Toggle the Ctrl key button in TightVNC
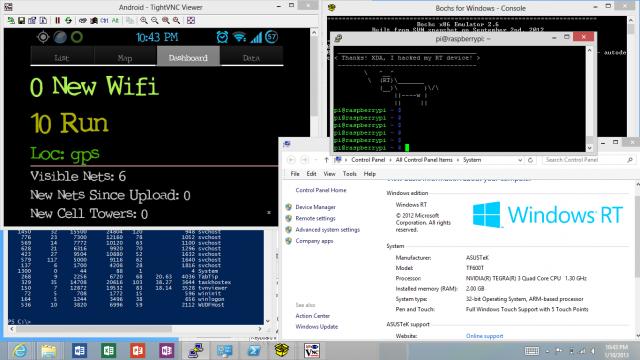Image resolution: width=640 pixels, height=360 pixels. click(x=104, y=20)
